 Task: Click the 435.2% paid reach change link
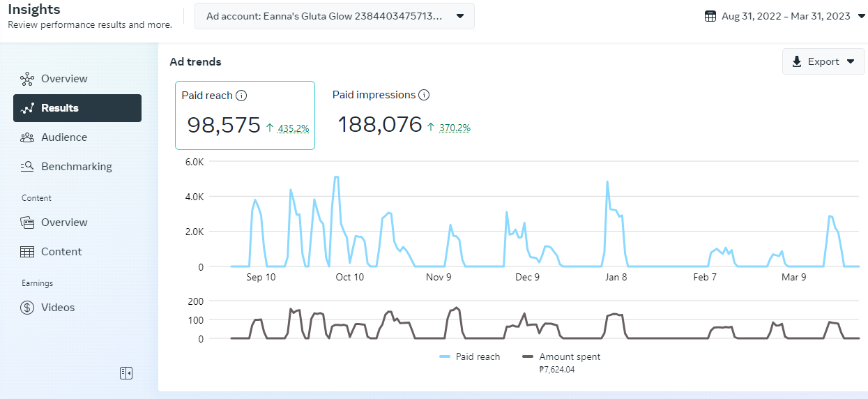click(x=293, y=128)
